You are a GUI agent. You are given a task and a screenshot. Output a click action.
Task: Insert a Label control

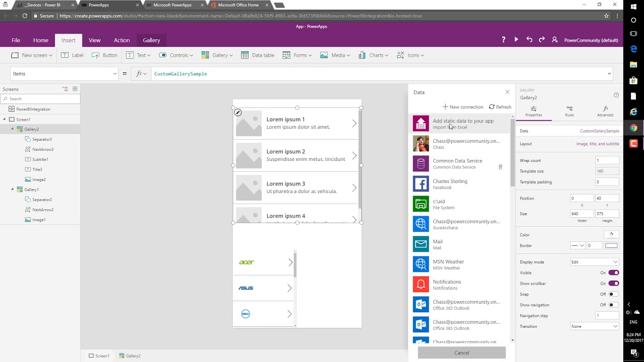point(72,55)
